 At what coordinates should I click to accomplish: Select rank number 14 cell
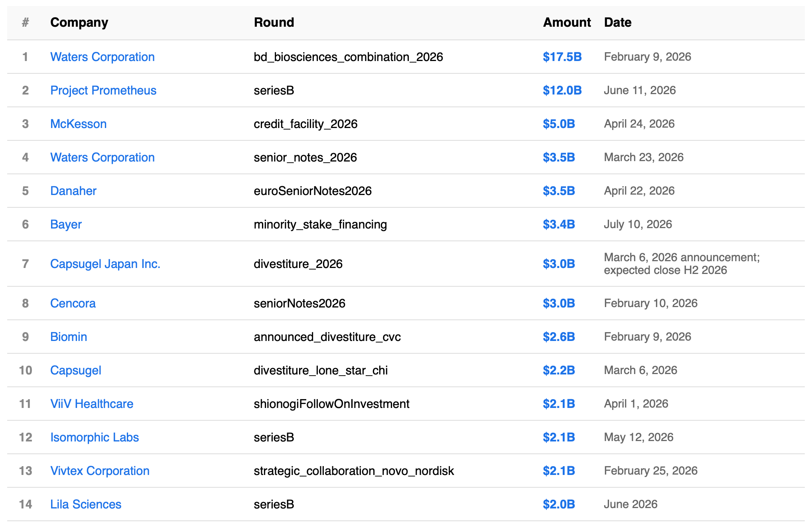tap(26, 504)
